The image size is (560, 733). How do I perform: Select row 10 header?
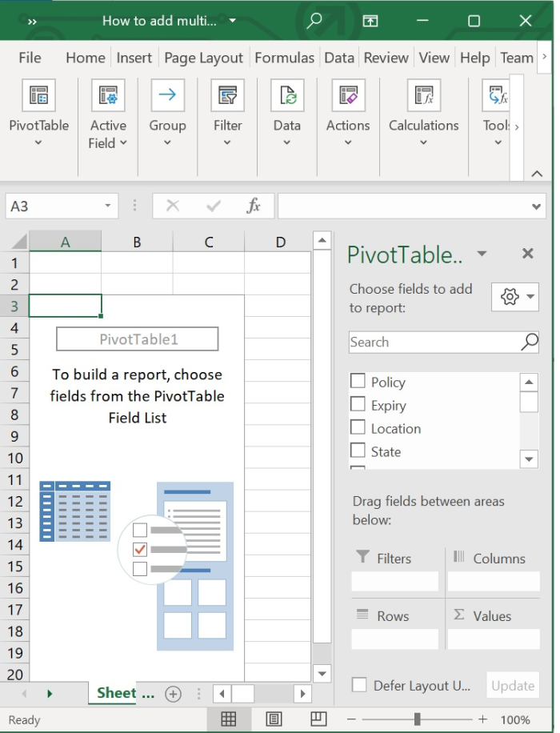[14, 458]
